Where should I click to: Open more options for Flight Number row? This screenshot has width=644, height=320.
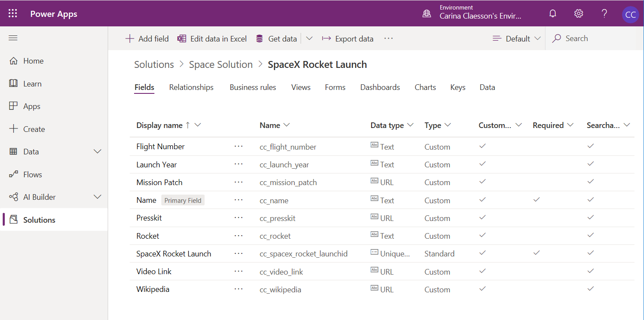pos(238,147)
